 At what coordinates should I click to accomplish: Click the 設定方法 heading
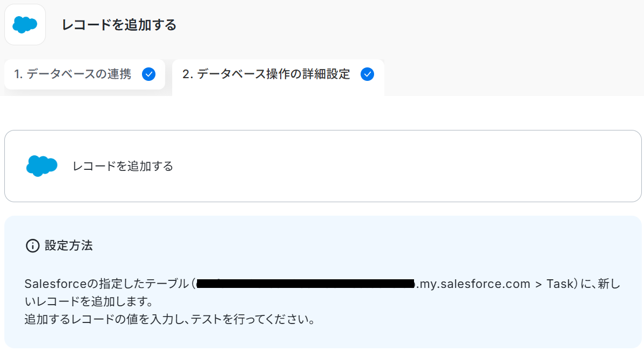[x=69, y=246]
